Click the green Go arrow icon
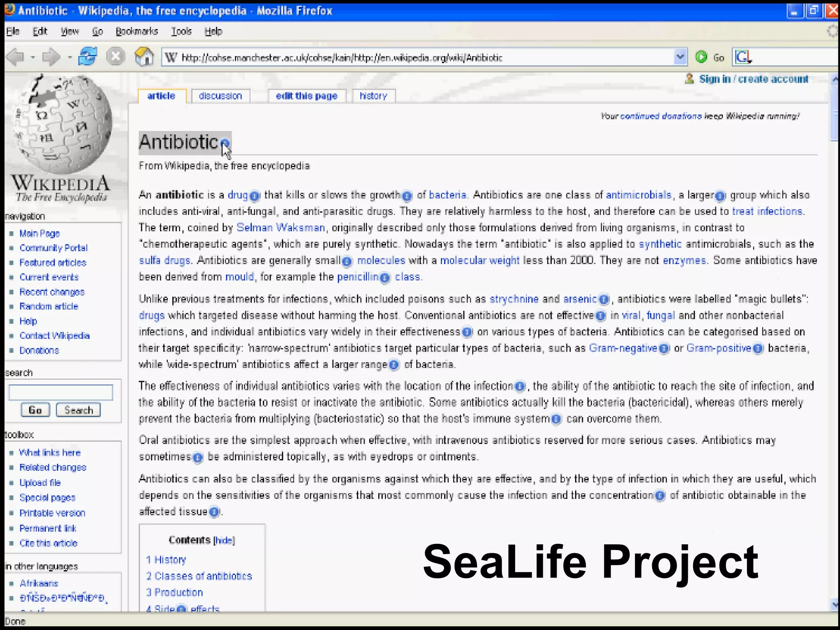The height and width of the screenshot is (630, 840). 701,57
